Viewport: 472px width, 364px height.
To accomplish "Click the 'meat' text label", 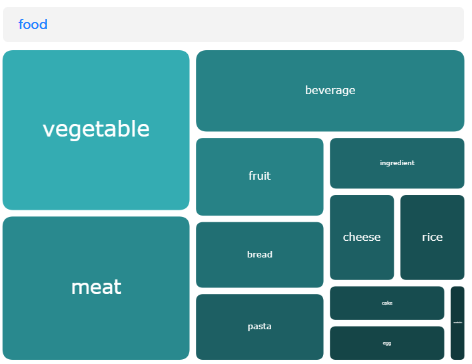I will point(96,287).
